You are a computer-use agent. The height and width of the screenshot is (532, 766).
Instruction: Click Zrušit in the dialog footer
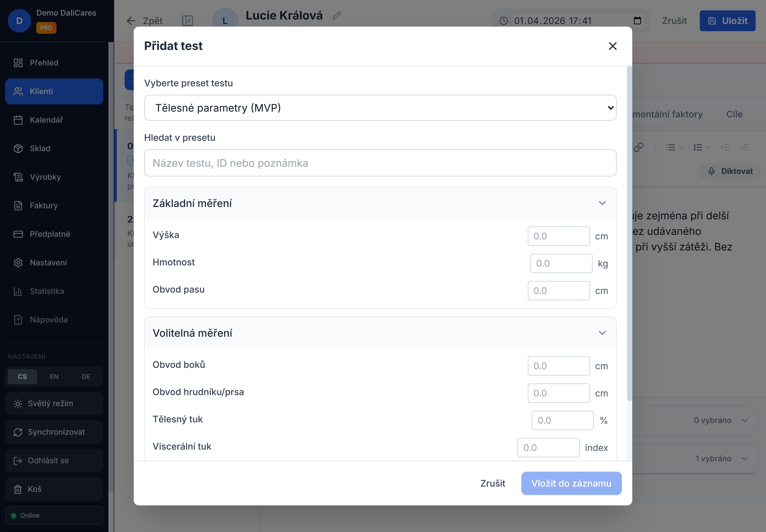point(493,483)
